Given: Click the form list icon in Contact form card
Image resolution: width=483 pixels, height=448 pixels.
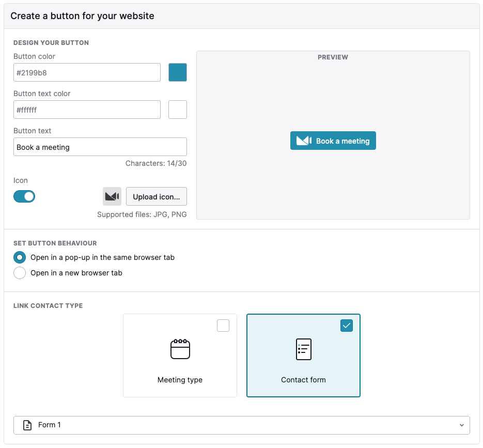Looking at the screenshot, I should (303, 349).
